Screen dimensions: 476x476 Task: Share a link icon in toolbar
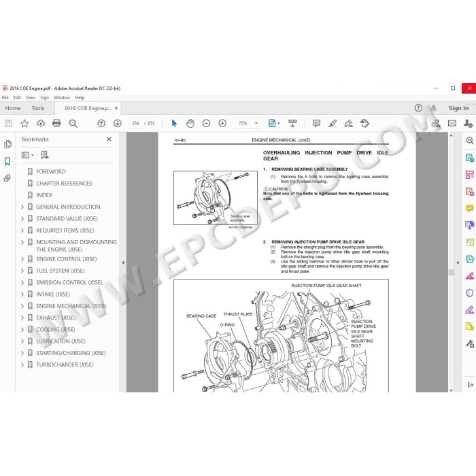point(436,123)
